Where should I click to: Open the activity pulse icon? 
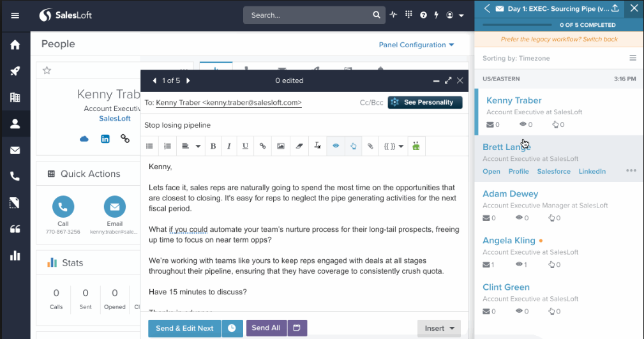coord(393,15)
